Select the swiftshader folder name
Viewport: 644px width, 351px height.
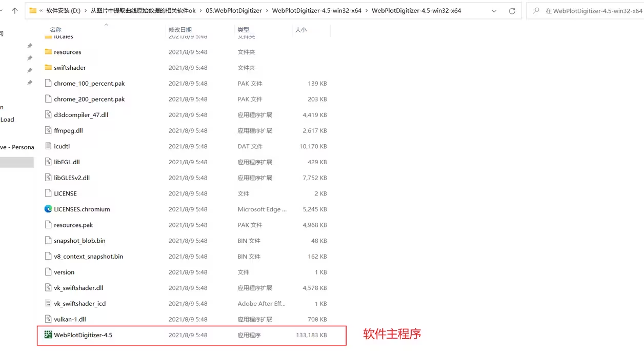point(70,68)
